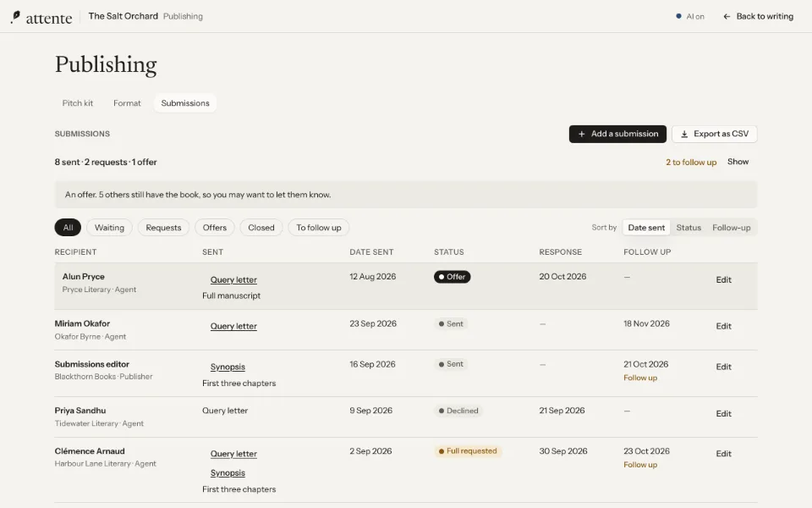
Task: Open the Pitch kit tab
Action: click(78, 103)
